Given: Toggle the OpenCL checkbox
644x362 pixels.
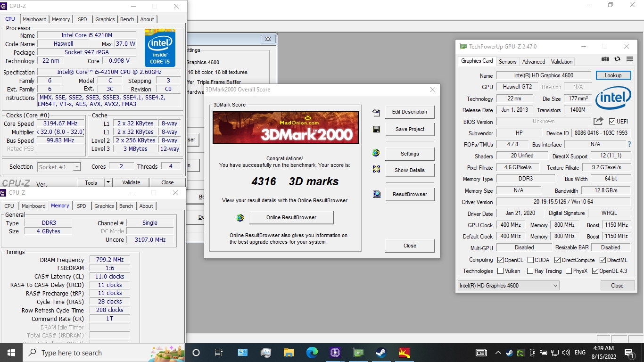Looking at the screenshot, I should [x=501, y=260].
